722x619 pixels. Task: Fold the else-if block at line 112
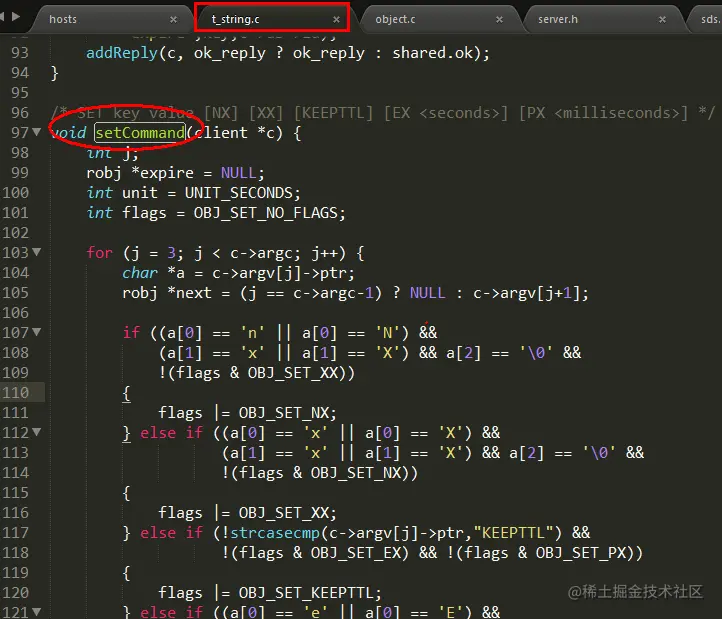click(x=36, y=432)
